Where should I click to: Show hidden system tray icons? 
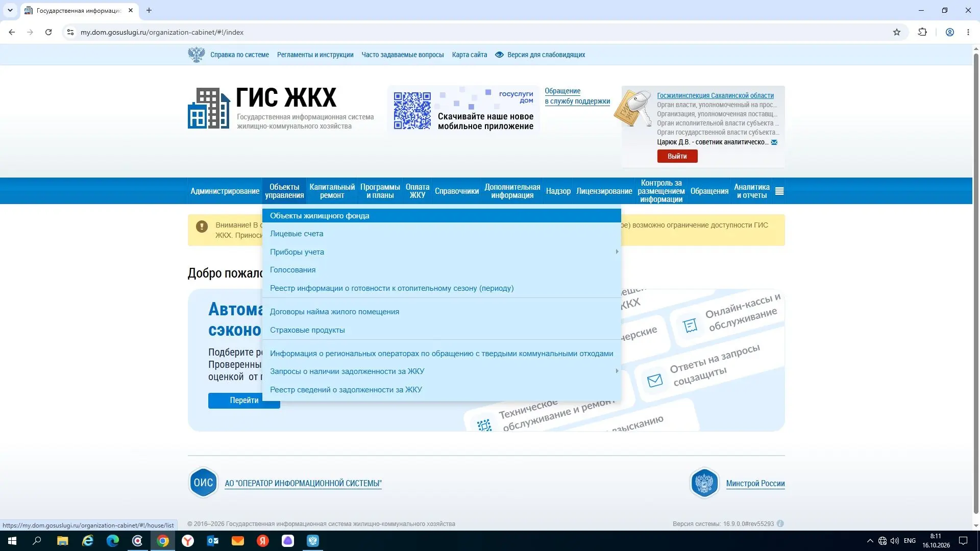tap(870, 541)
